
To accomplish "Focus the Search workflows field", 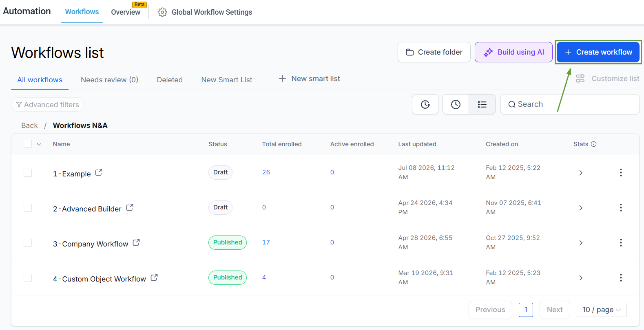I will click(569, 104).
